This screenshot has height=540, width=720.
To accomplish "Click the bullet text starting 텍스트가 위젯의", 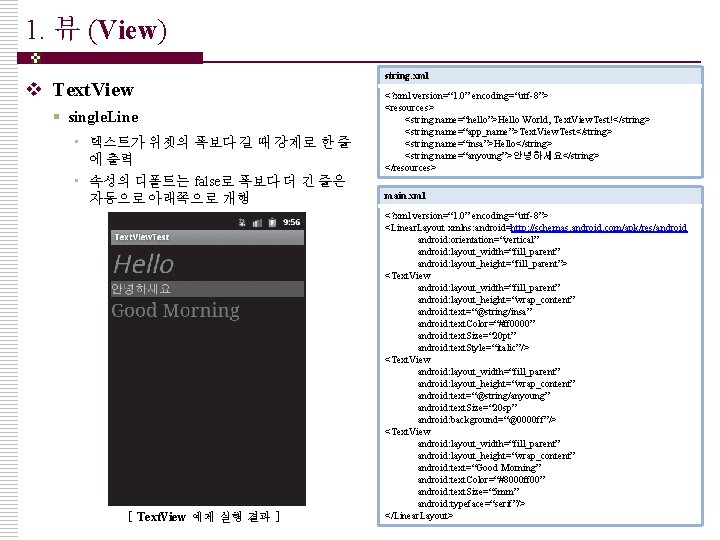I will point(220,150).
